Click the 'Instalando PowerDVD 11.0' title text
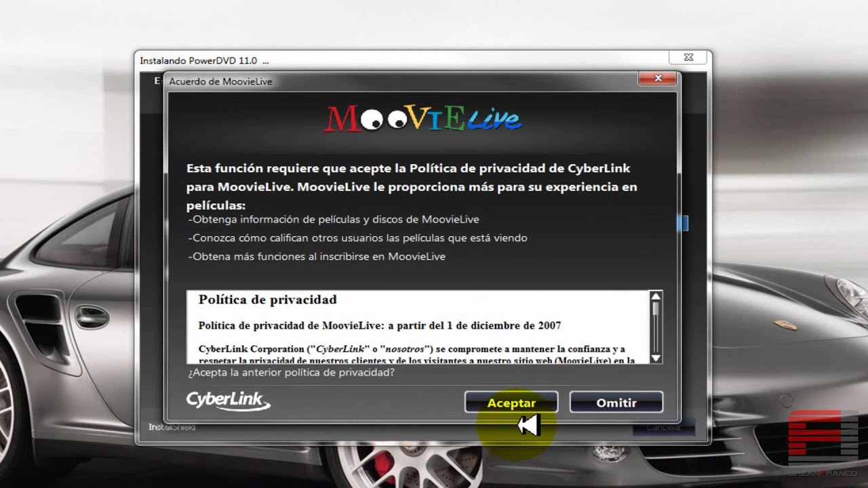This screenshot has width=868, height=488. tap(204, 60)
